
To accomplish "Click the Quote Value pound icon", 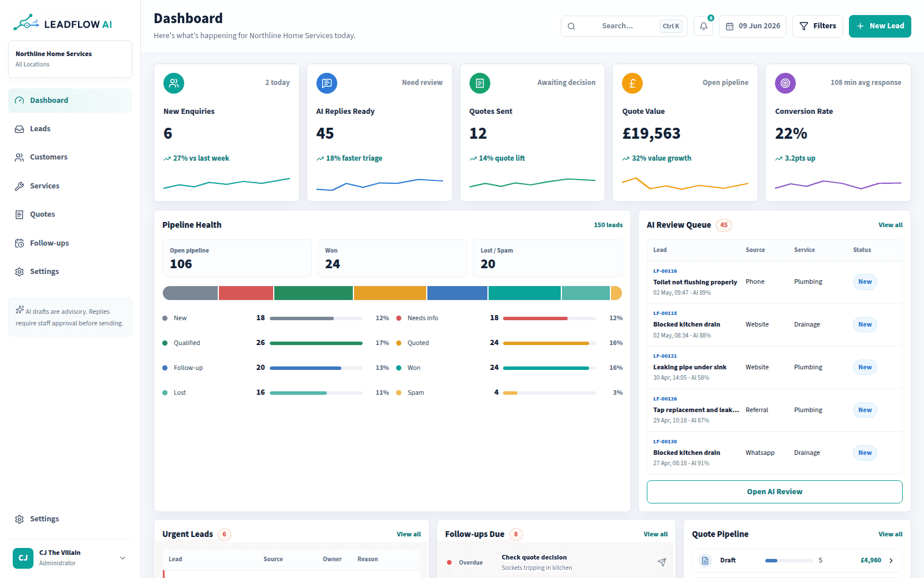I will tap(632, 83).
